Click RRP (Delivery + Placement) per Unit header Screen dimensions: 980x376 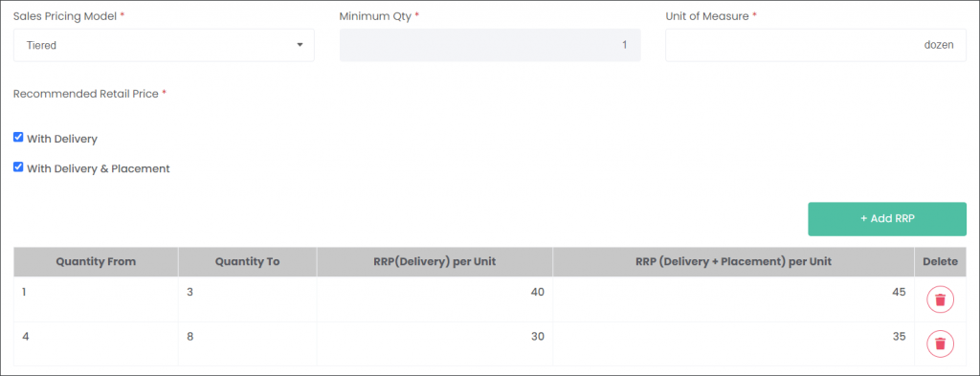pos(734,262)
